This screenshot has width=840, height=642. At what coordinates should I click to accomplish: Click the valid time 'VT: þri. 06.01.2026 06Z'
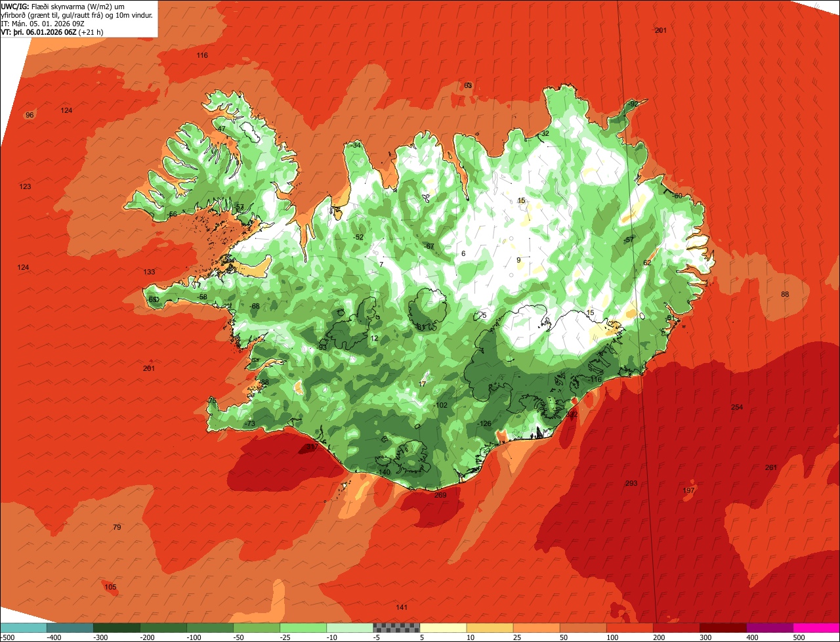[x=39, y=32]
